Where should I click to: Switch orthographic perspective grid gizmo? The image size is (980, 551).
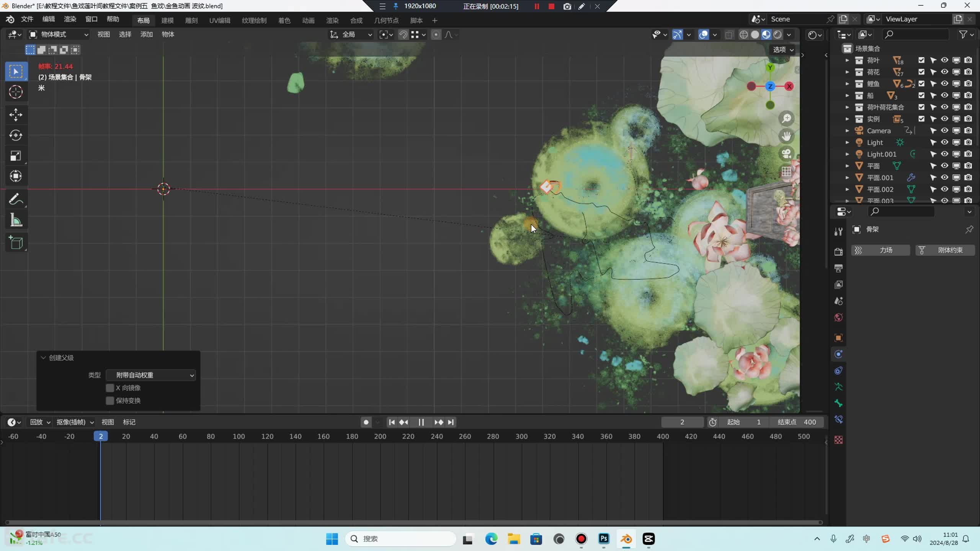click(x=786, y=172)
